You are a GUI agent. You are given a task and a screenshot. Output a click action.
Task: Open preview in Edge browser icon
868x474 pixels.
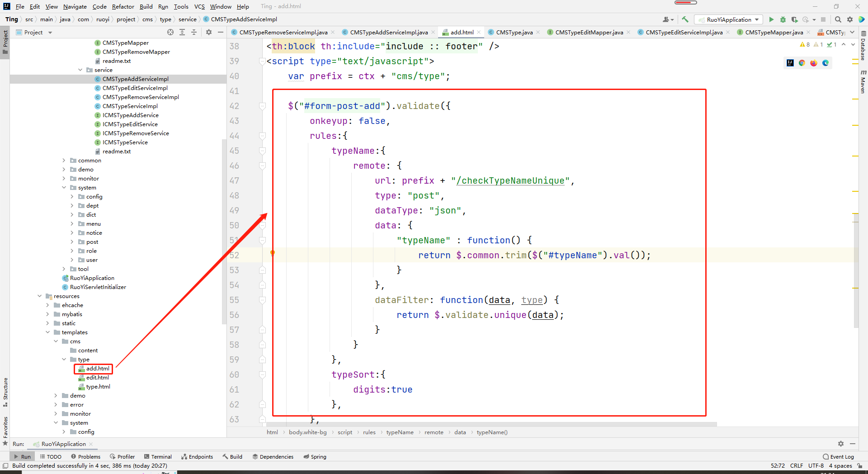(x=826, y=63)
